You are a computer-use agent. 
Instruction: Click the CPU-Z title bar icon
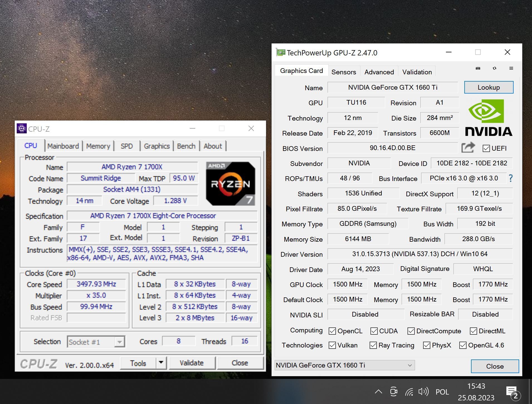(21, 128)
